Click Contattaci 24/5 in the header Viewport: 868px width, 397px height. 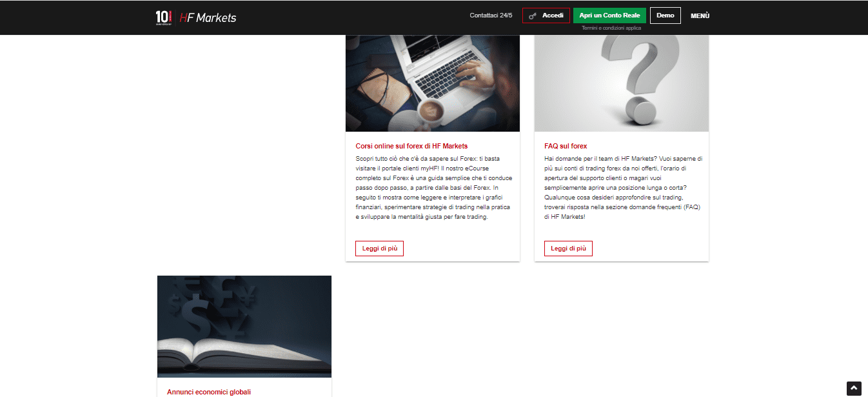tap(491, 15)
